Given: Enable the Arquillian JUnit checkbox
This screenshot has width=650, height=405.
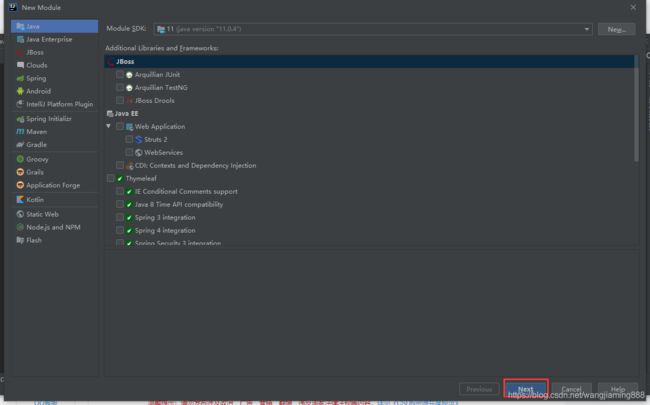Looking at the screenshot, I should tap(120, 75).
